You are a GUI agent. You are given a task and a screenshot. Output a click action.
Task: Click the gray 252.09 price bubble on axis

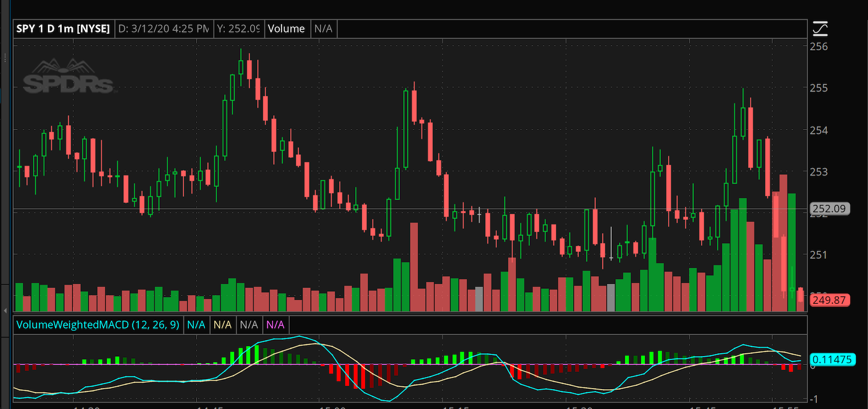[829, 209]
